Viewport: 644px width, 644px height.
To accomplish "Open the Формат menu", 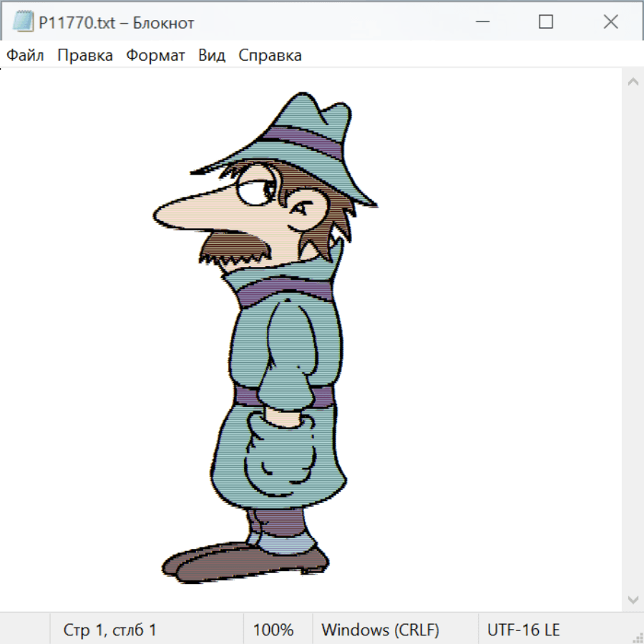I will pyautogui.click(x=155, y=56).
